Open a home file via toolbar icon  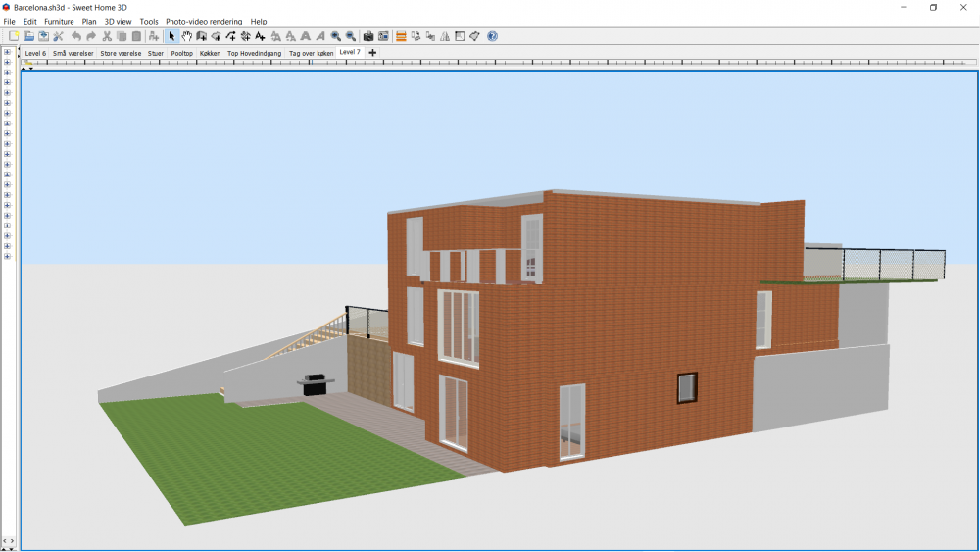(x=28, y=36)
